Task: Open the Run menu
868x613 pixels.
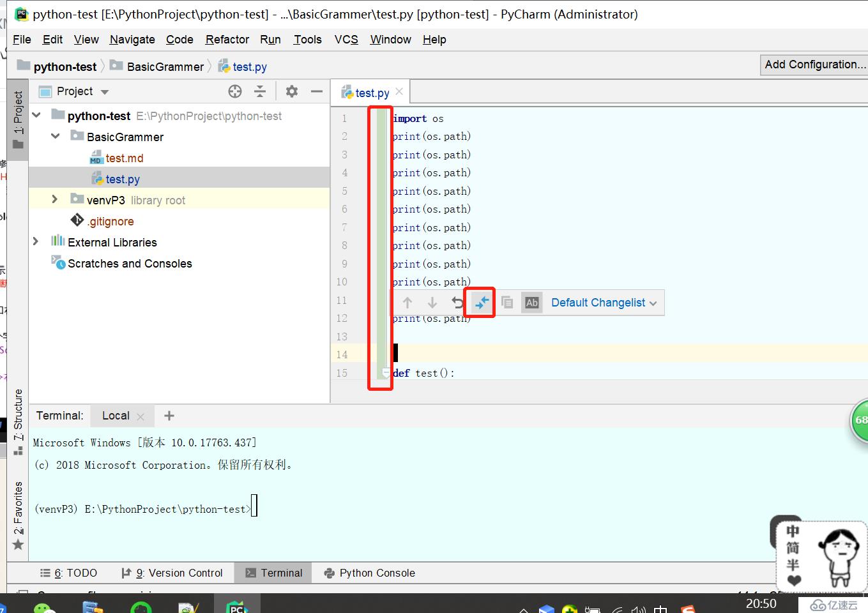Action: click(270, 40)
